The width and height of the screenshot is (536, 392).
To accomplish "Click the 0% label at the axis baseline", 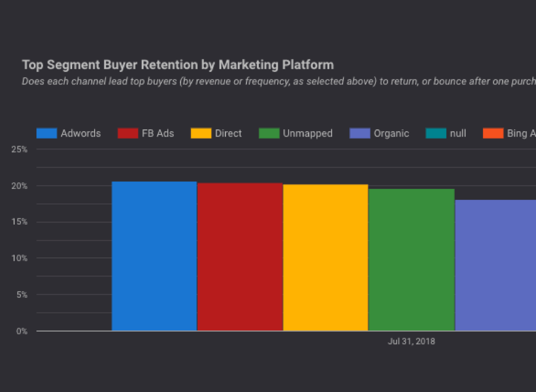I will [x=22, y=331].
